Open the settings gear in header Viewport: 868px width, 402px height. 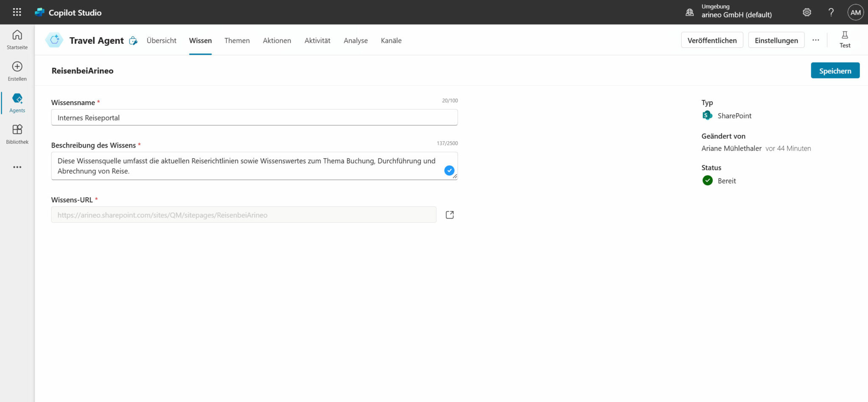coord(807,12)
